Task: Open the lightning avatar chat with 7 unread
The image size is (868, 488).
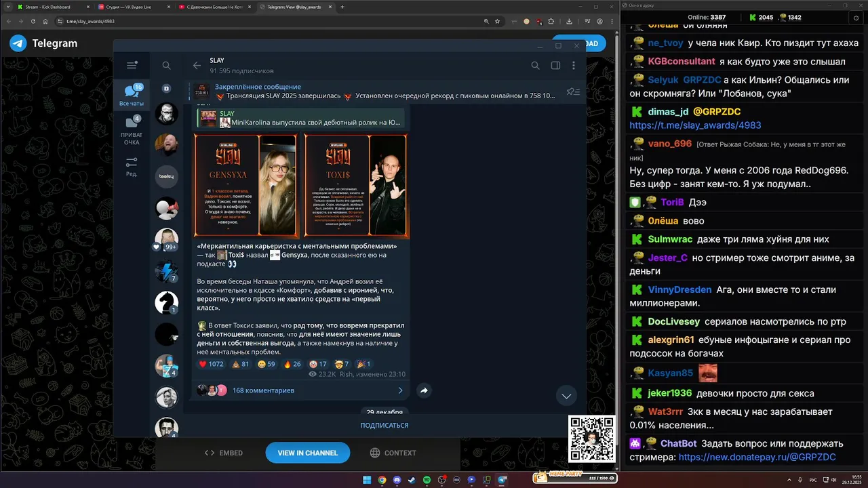Action: pos(166,271)
